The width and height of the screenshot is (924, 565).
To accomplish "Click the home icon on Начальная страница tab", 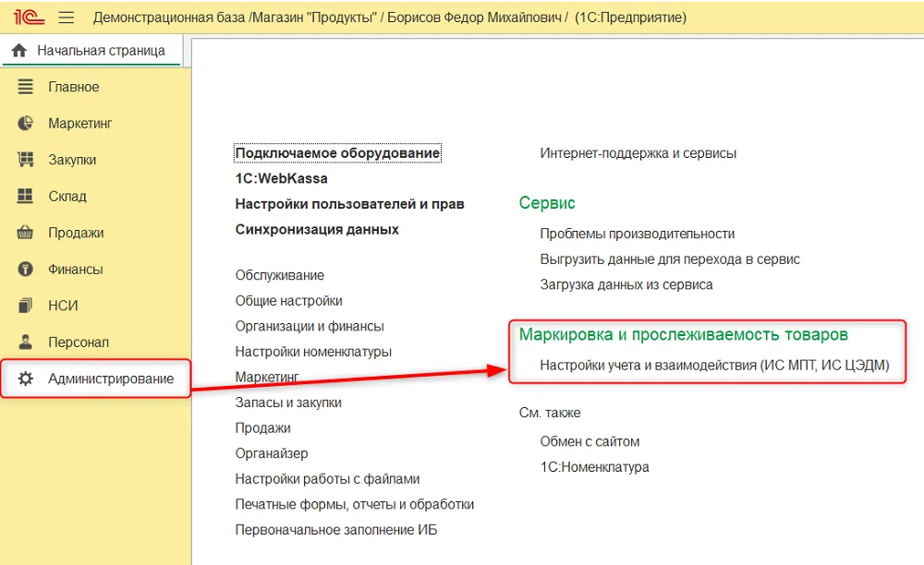I will pyautogui.click(x=19, y=51).
